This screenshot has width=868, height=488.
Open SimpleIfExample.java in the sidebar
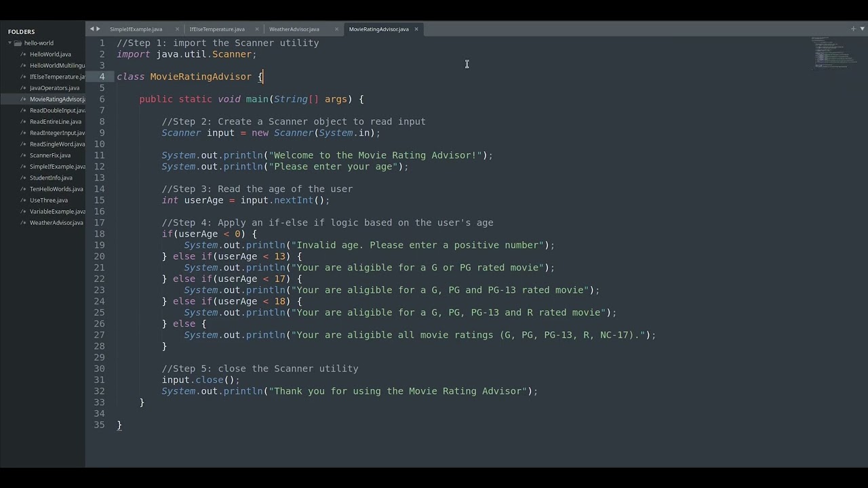57,167
